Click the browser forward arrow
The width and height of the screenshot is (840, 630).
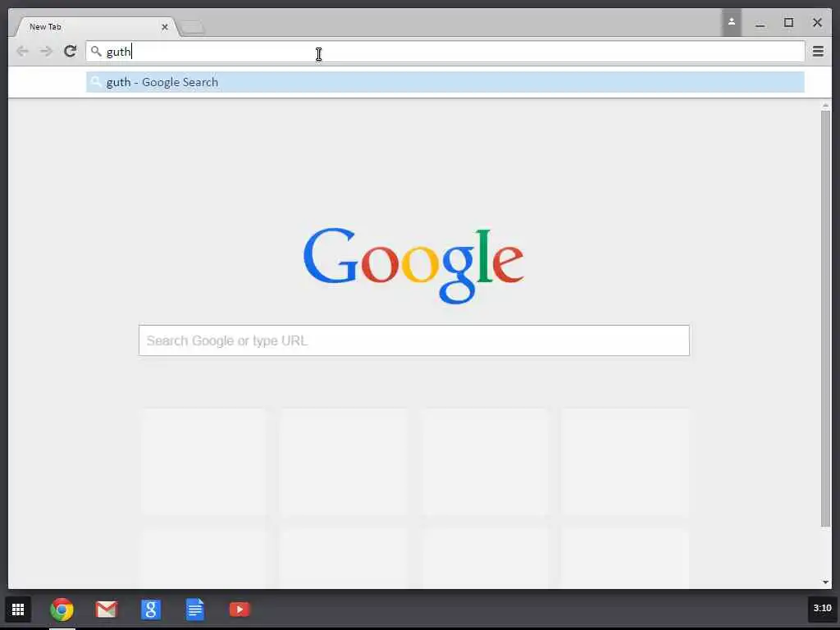click(46, 52)
